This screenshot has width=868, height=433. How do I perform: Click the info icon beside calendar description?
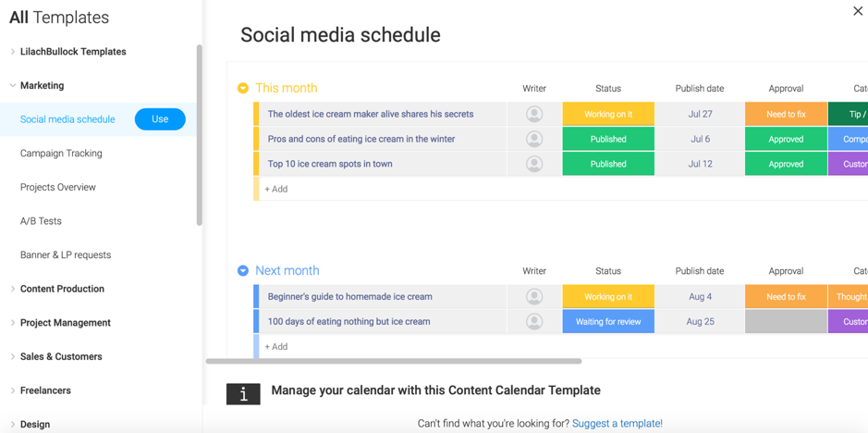[x=243, y=393]
